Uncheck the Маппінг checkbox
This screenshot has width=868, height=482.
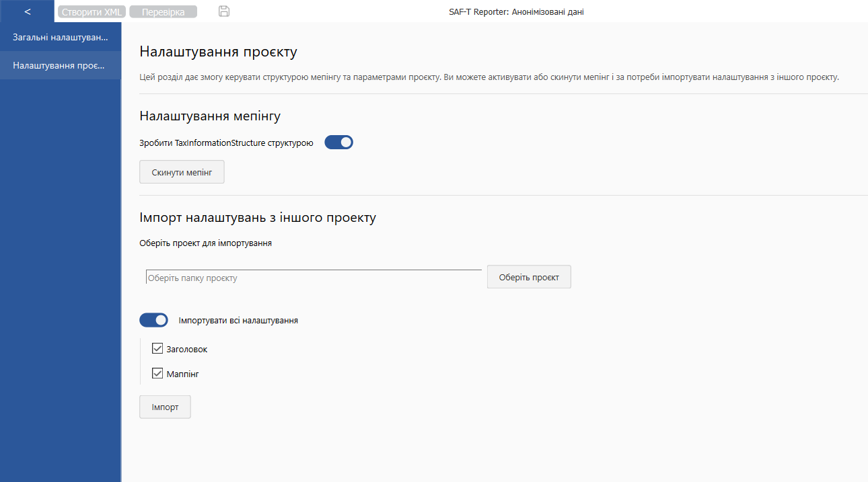pos(158,373)
